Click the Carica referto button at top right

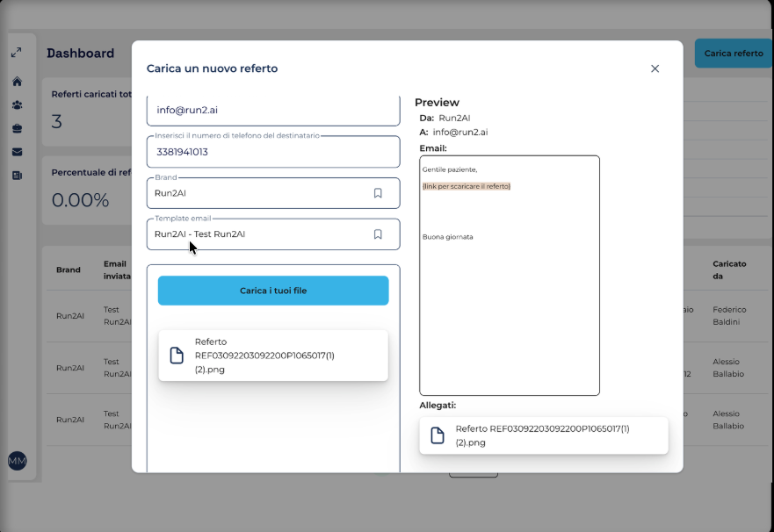pos(734,54)
